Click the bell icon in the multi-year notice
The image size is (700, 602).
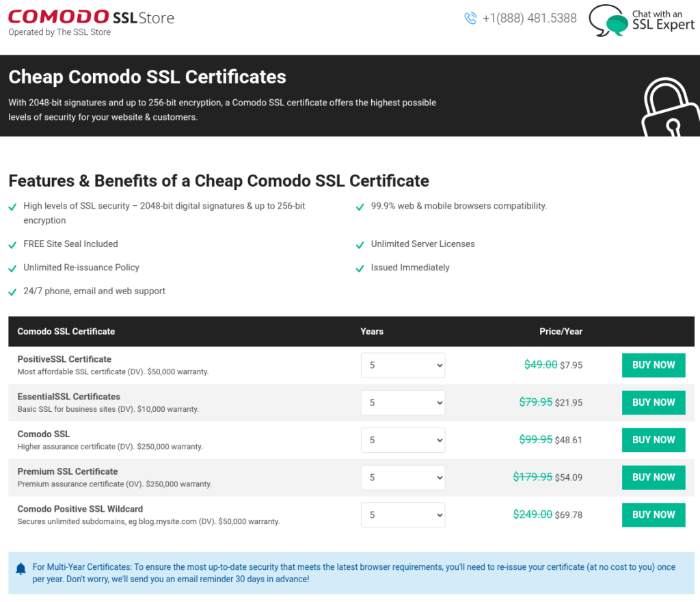point(20,568)
